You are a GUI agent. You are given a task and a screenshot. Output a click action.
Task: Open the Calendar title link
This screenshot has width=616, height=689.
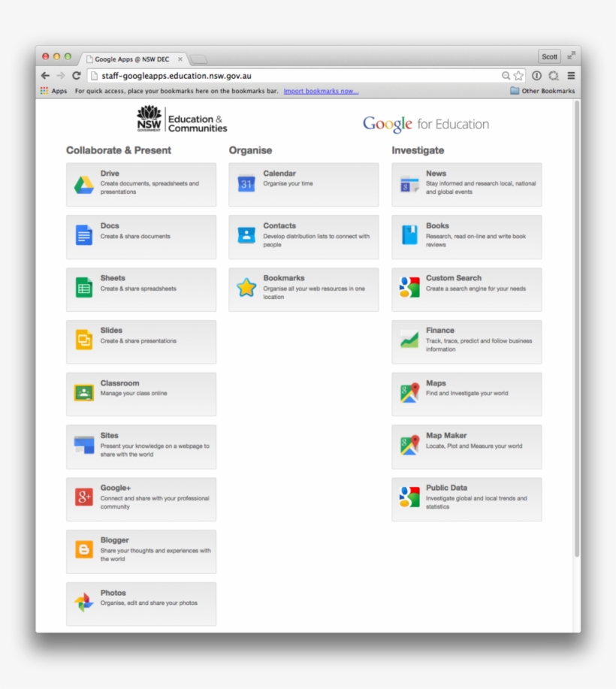tap(279, 173)
